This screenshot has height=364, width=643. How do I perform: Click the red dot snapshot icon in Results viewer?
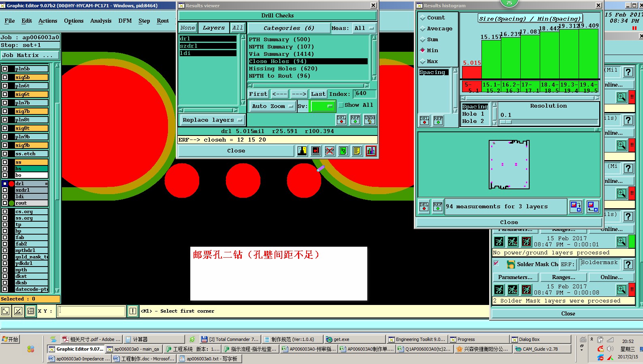click(316, 151)
